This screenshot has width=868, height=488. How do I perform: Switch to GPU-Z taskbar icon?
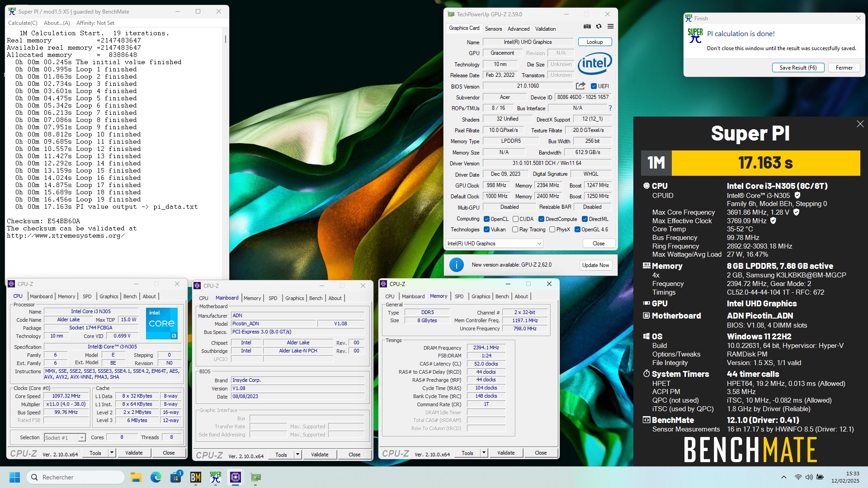(x=255, y=477)
